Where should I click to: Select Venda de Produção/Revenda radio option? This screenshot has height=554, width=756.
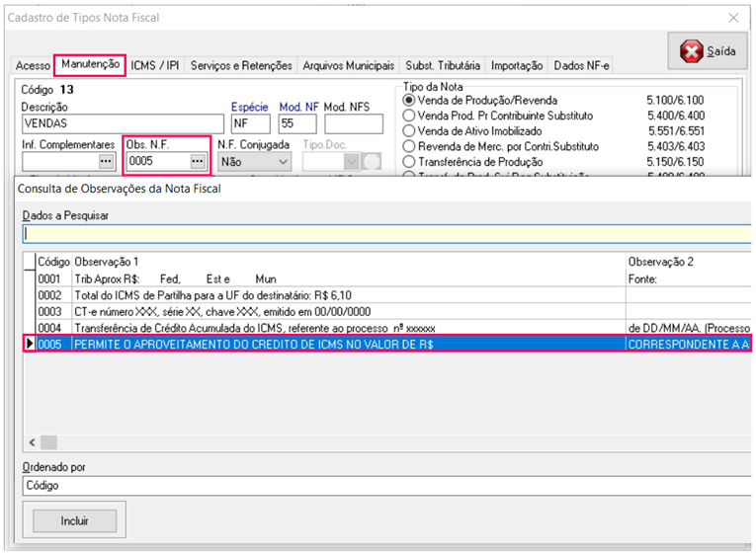(409, 101)
